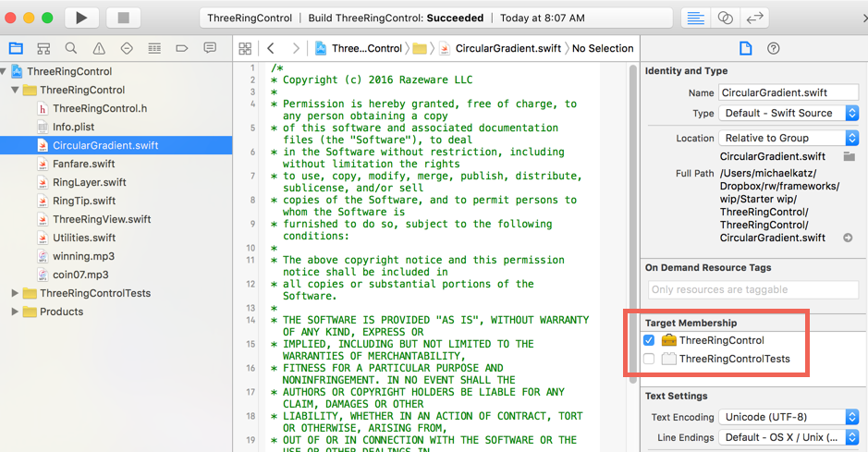Show the Version editor
This screenshot has height=452, width=868.
point(754,18)
